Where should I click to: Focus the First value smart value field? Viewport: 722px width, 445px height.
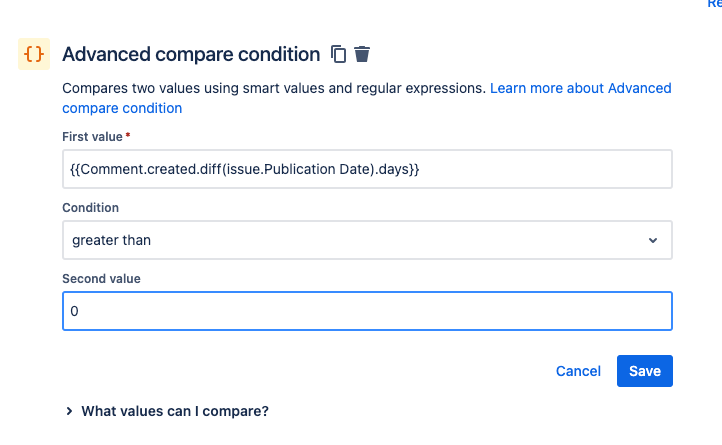[367, 169]
